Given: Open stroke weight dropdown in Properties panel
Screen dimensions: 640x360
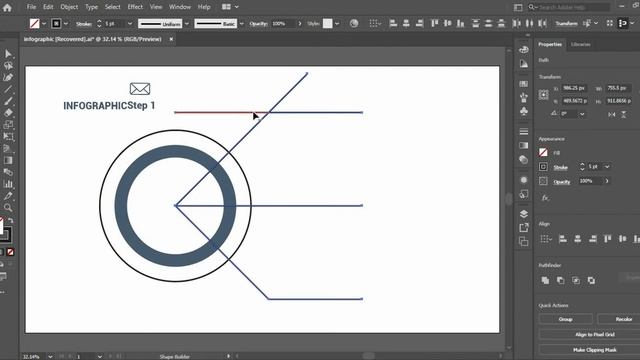Looking at the screenshot, I should pos(607,167).
